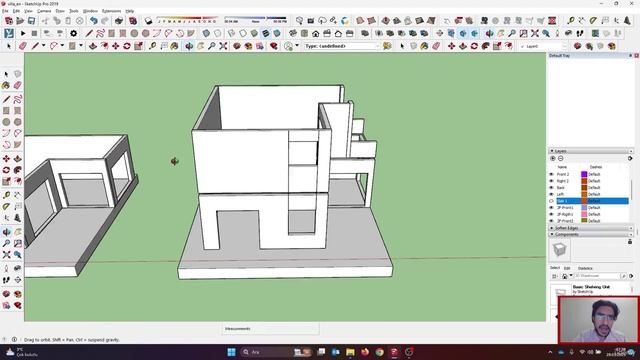Select the Line pencil tool in the left toolbar
Viewport: 640px width, 360px height.
point(6,99)
